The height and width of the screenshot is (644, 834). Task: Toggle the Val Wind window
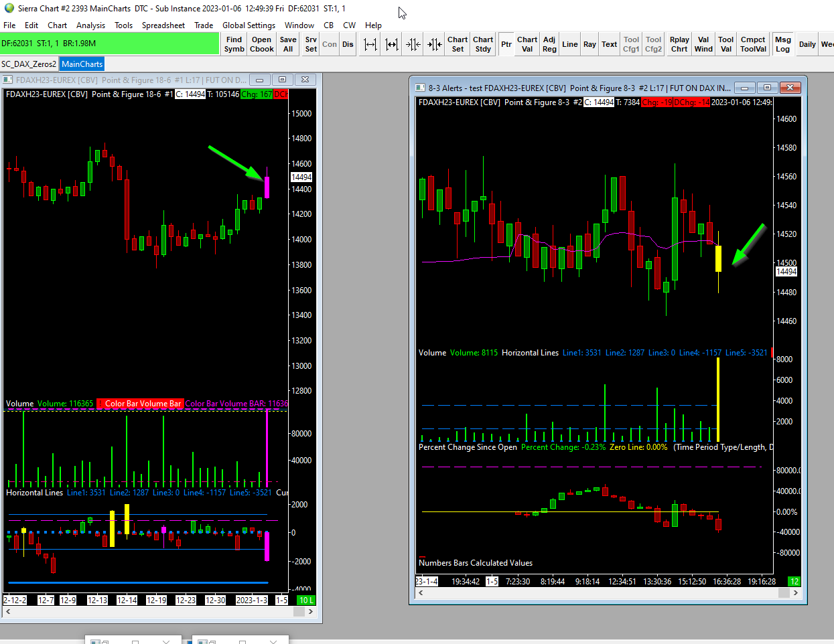pos(703,44)
